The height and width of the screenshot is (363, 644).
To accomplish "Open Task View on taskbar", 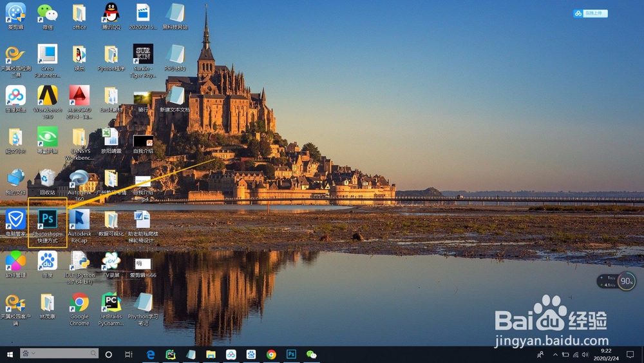I will 129,355.
